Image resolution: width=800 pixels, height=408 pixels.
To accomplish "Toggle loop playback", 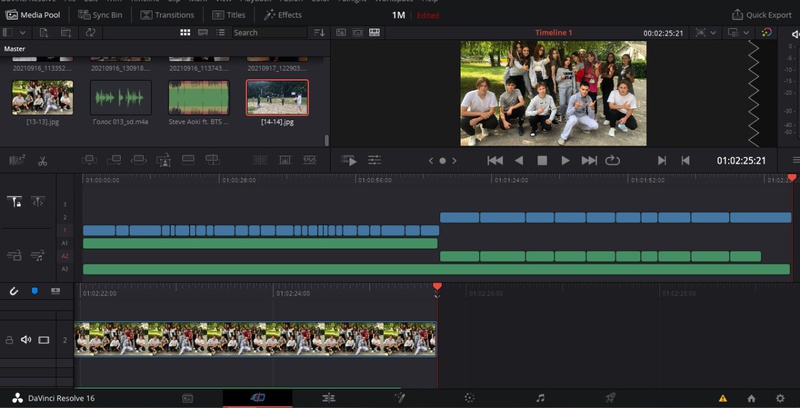I will pos(612,161).
